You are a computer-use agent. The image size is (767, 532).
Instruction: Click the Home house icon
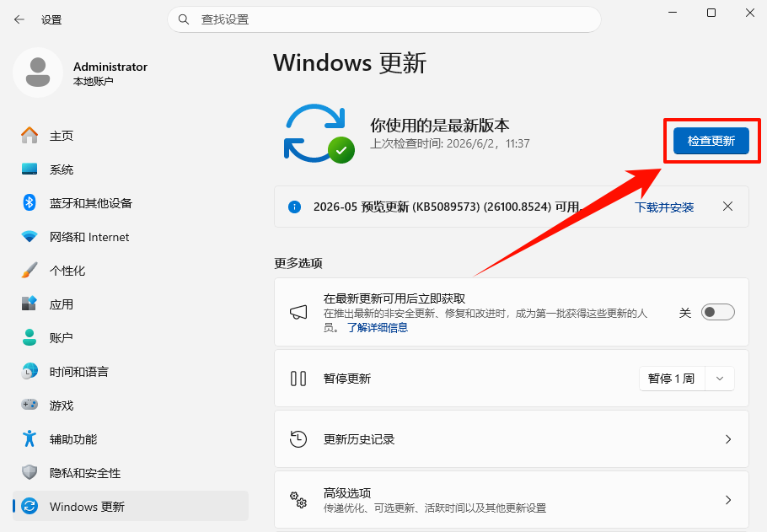coord(29,135)
